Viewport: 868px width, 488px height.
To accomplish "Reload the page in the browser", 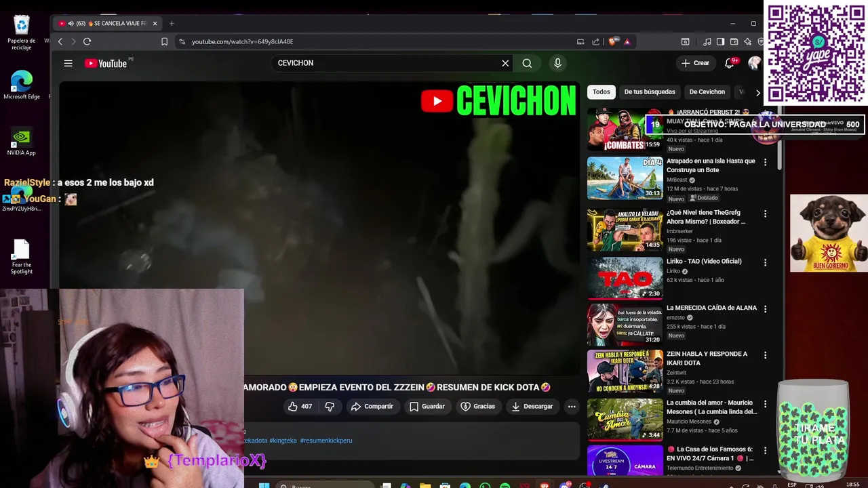I will pyautogui.click(x=87, y=41).
